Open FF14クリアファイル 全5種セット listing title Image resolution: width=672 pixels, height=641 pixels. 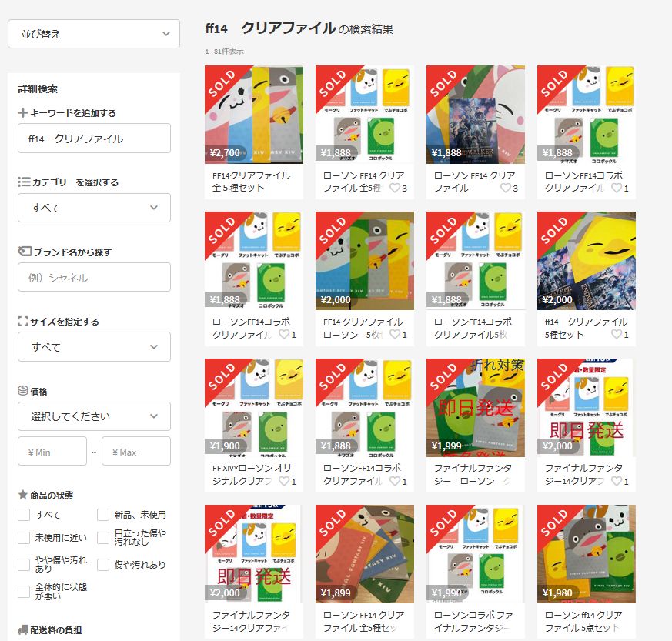(x=251, y=182)
